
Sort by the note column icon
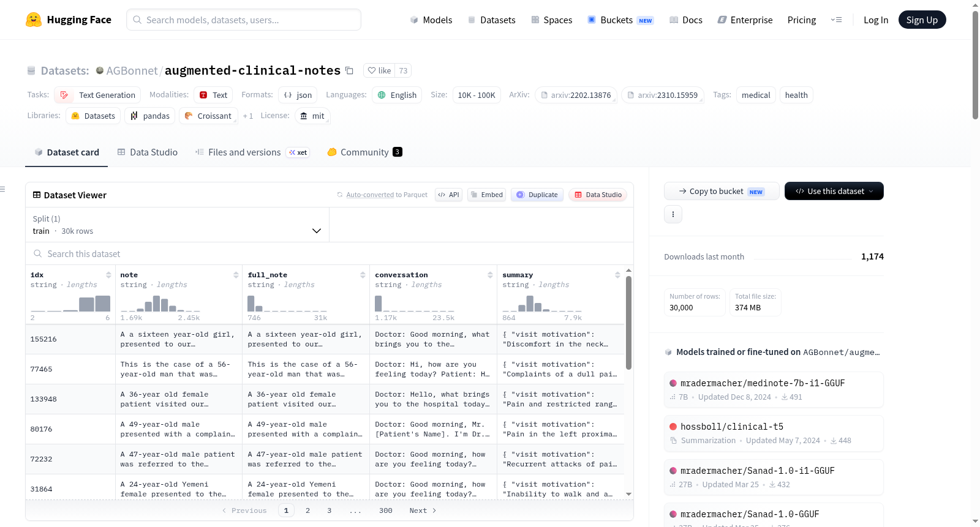(x=236, y=275)
